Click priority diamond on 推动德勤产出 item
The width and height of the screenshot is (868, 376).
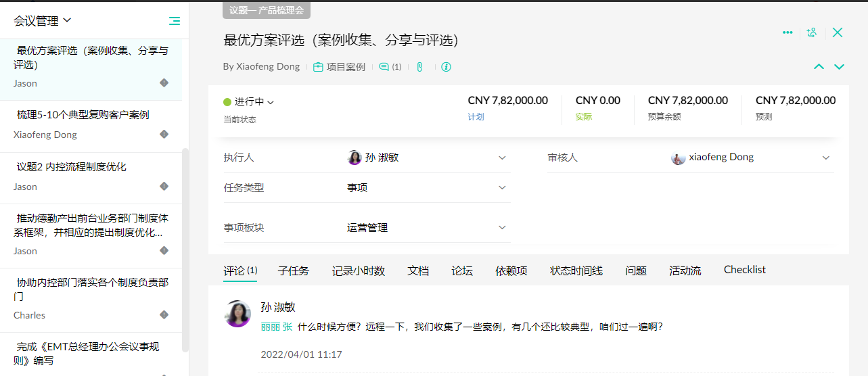(x=164, y=250)
